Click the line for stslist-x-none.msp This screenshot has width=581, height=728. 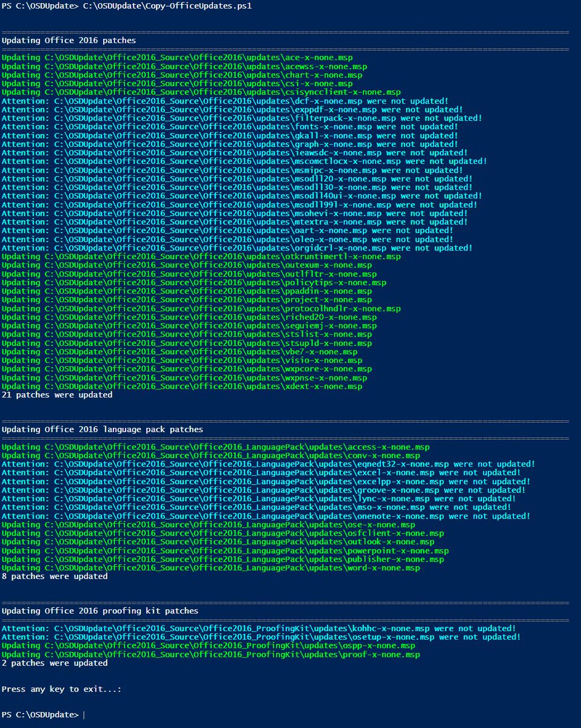tap(187, 334)
